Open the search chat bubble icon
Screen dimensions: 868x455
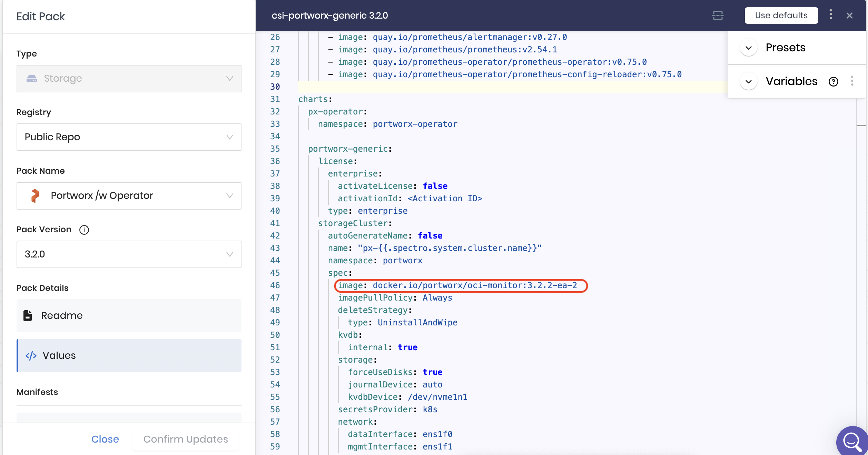click(x=852, y=441)
